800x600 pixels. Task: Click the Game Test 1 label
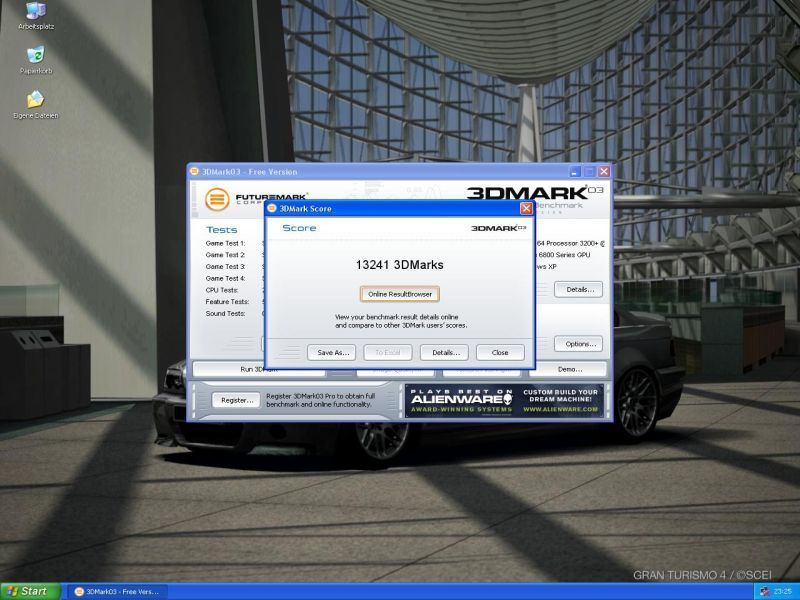[225, 243]
